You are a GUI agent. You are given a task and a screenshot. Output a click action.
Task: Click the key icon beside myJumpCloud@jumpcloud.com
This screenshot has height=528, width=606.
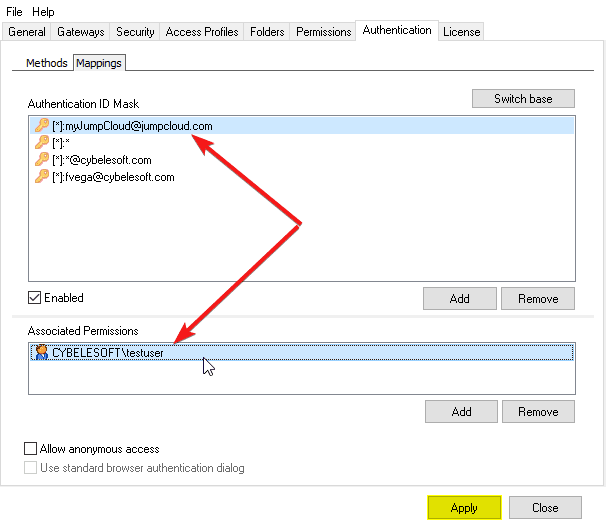pyautogui.click(x=42, y=126)
